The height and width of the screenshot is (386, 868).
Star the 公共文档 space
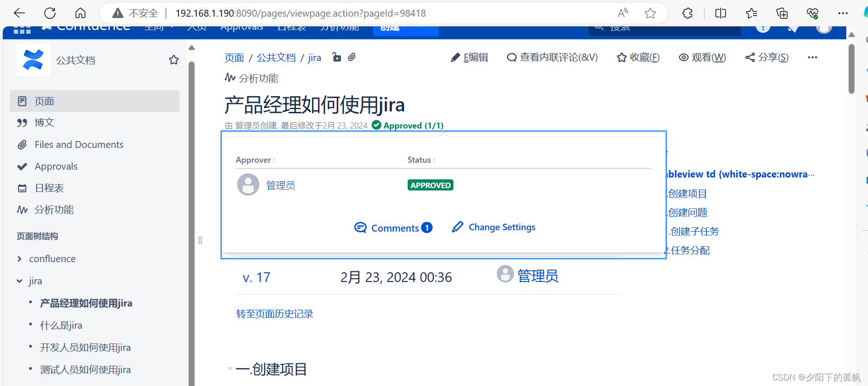point(174,60)
